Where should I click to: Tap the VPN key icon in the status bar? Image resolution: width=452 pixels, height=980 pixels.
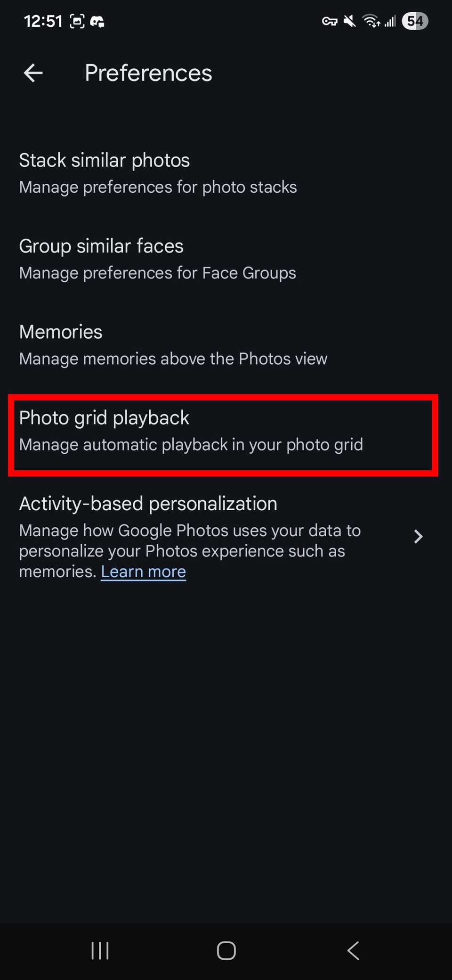tap(330, 21)
